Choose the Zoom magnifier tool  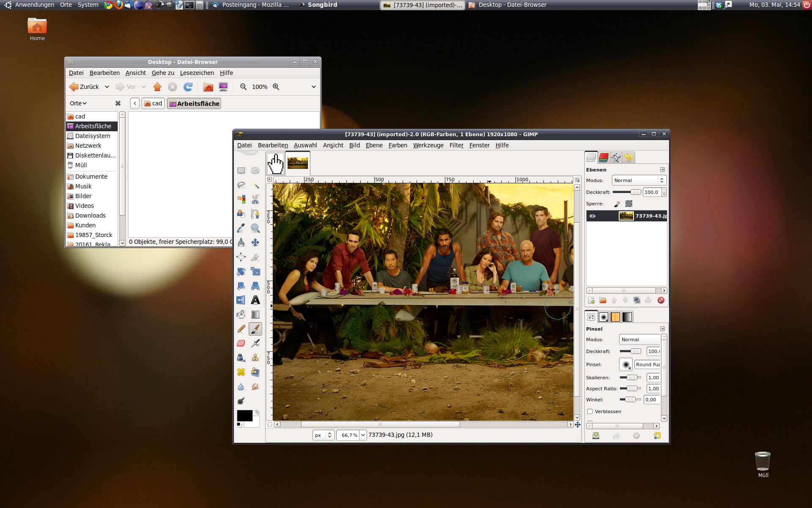click(255, 228)
